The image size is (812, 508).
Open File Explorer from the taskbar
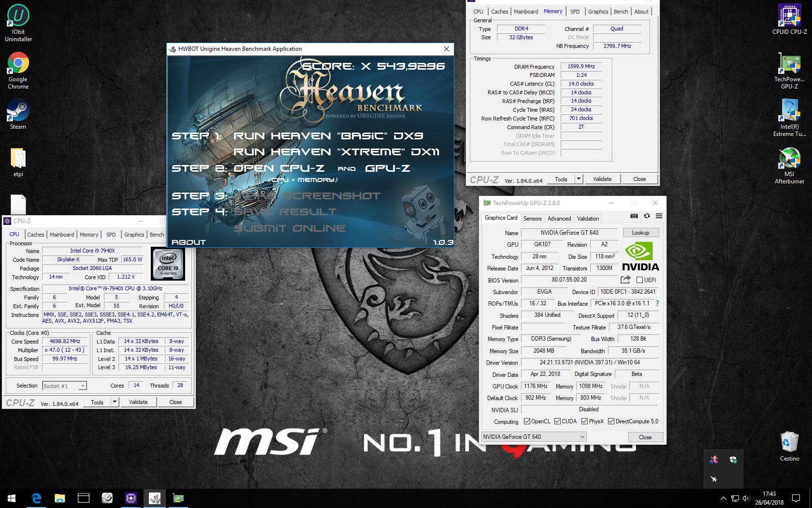tap(59, 498)
